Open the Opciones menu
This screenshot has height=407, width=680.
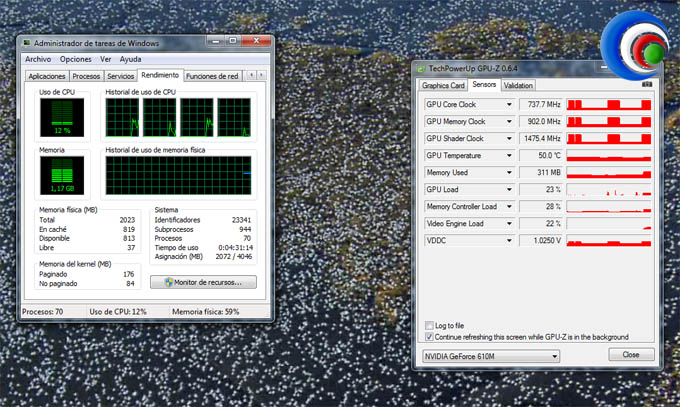75,59
